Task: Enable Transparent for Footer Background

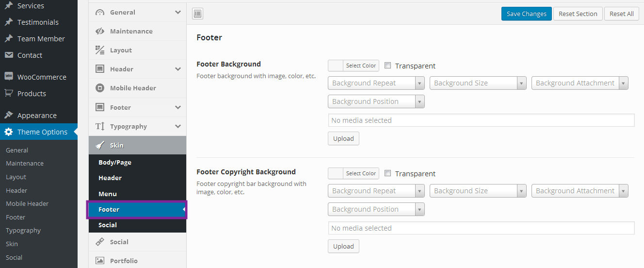Action: (x=388, y=66)
